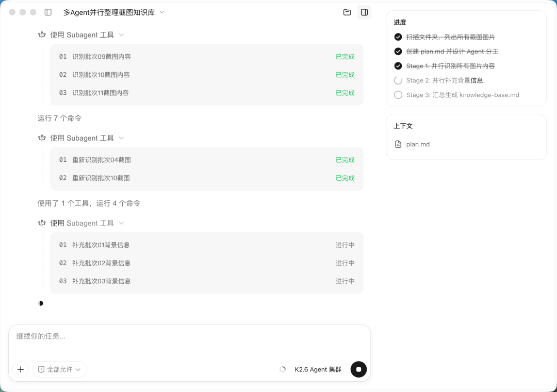The height and width of the screenshot is (392, 557).
Task: Open subagent task 重新识别批次04截图
Action: coord(207,160)
